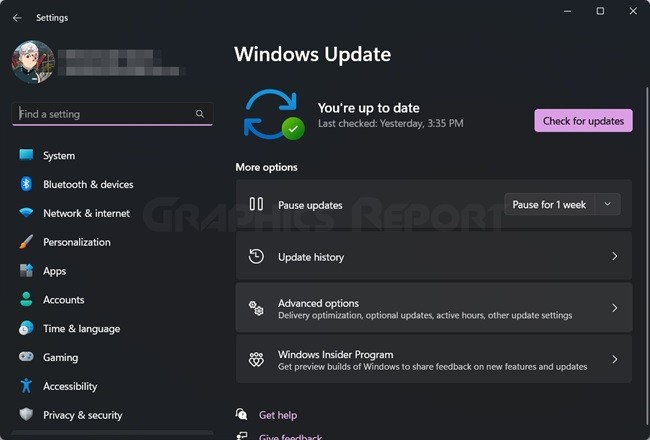The height and width of the screenshot is (440, 650).
Task: Click the Pause updates pause icon
Action: click(256, 204)
